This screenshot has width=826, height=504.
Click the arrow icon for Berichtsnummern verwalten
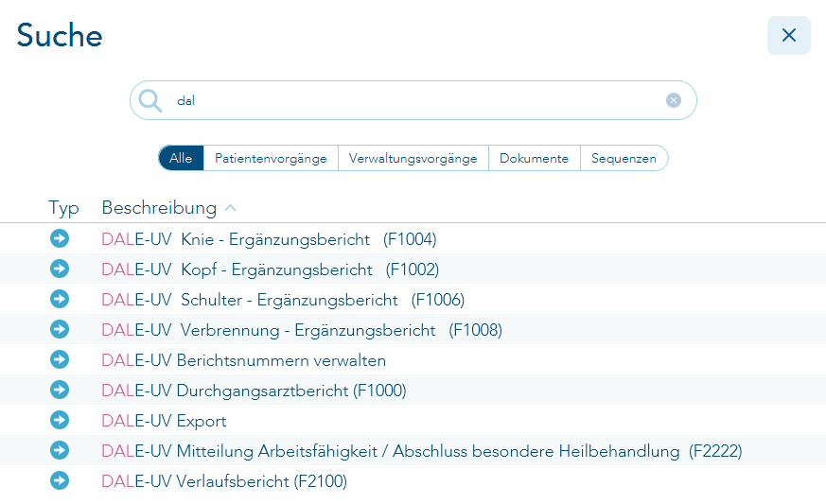point(60,359)
